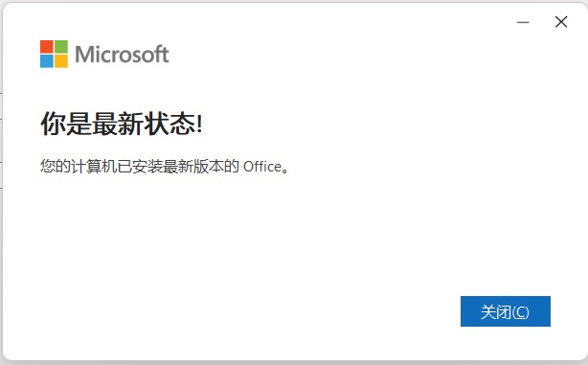Click the letter M in Microsoft wordmark
The image size is (588, 365).
[x=83, y=54]
